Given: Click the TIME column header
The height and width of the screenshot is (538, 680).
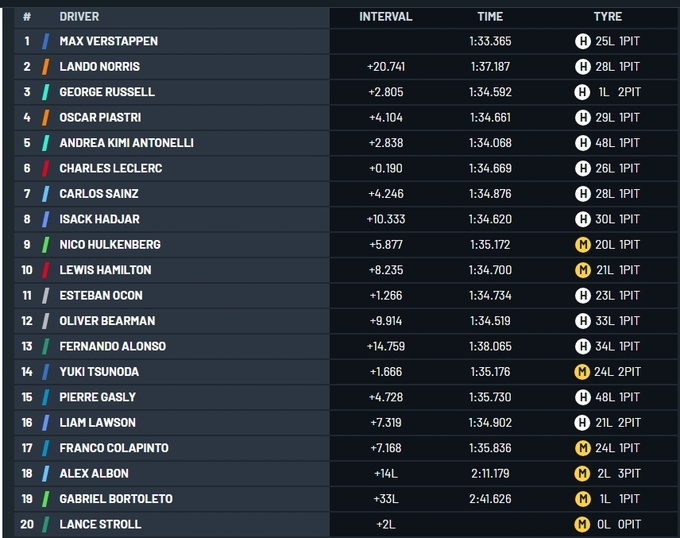Looking at the screenshot, I should coord(490,17).
